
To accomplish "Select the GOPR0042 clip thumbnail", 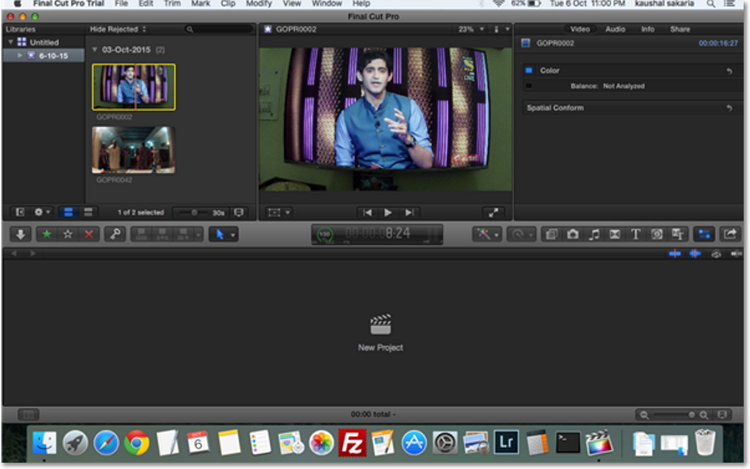I will coord(133,149).
